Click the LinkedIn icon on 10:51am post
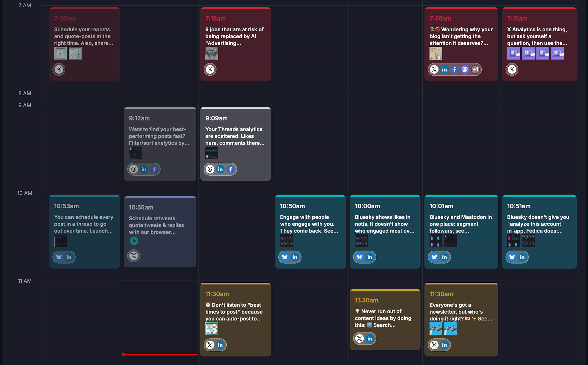This screenshot has width=588, height=365. pyautogui.click(x=522, y=257)
